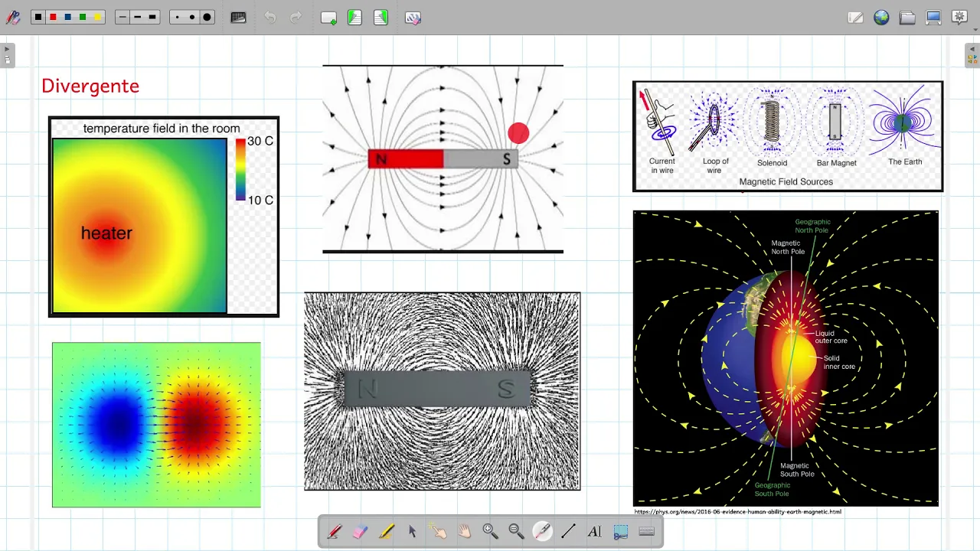The image size is (980, 551).
Task: Select the green pen color
Action: coord(83,17)
